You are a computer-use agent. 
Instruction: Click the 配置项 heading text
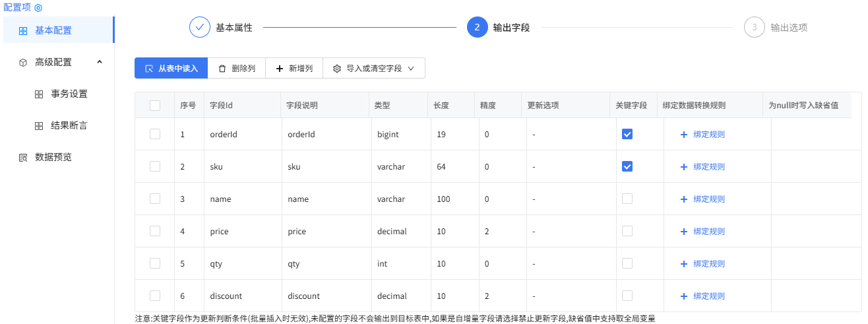coord(18,8)
